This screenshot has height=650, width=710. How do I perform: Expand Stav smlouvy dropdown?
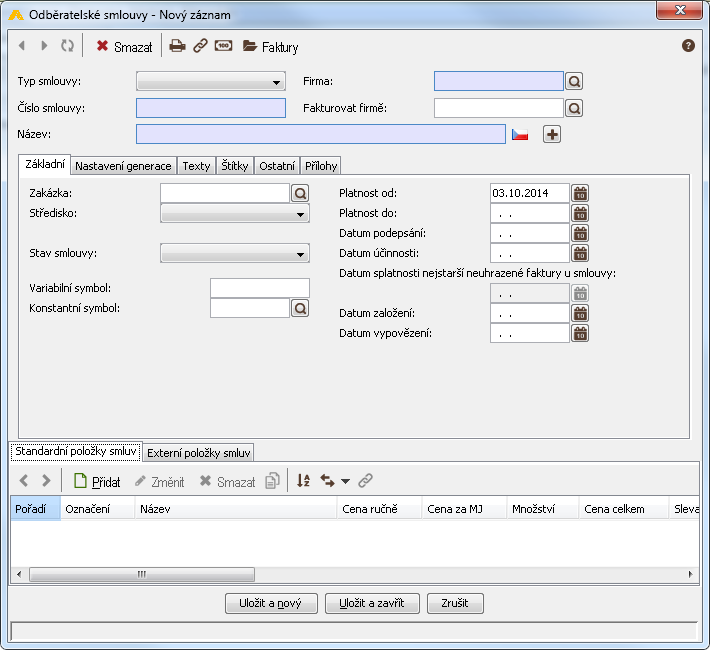235,253
